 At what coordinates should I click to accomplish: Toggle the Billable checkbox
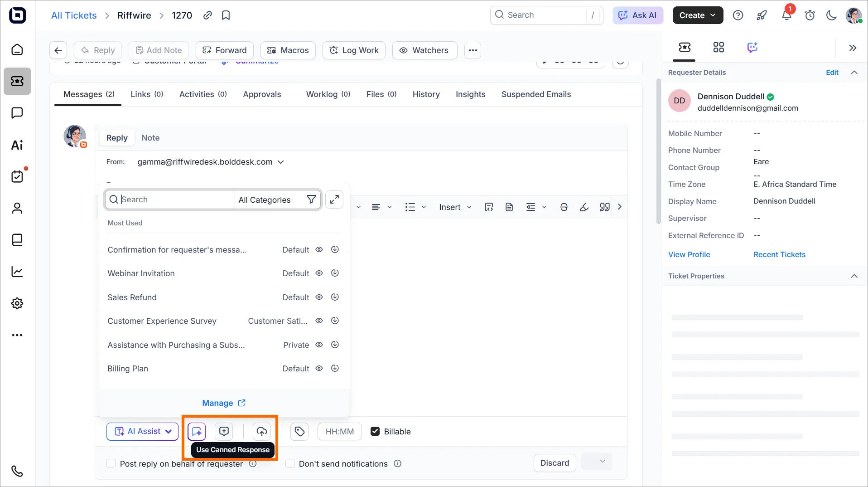375,432
